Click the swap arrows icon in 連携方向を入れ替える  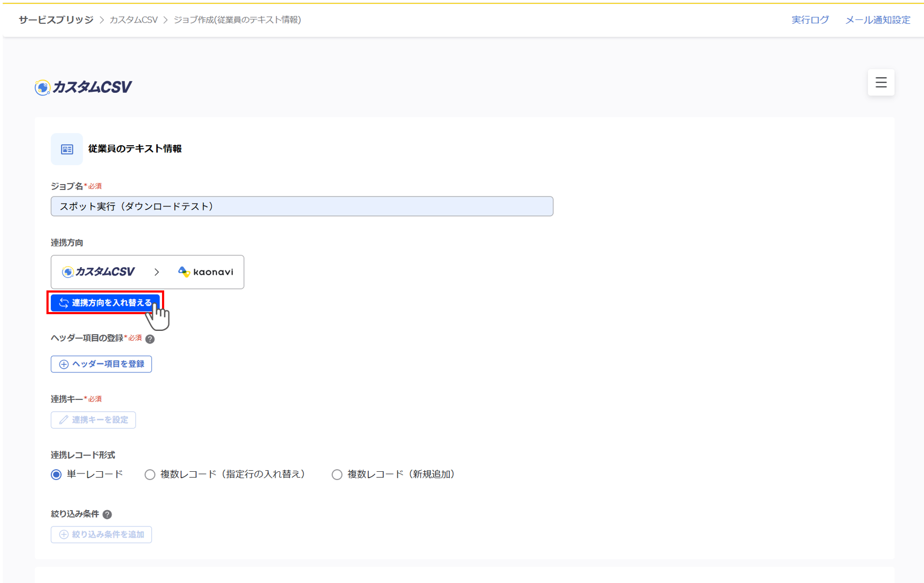63,303
